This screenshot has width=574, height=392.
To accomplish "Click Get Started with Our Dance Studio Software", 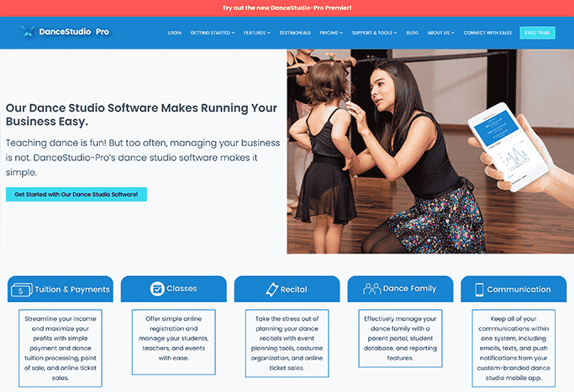I will (x=76, y=195).
